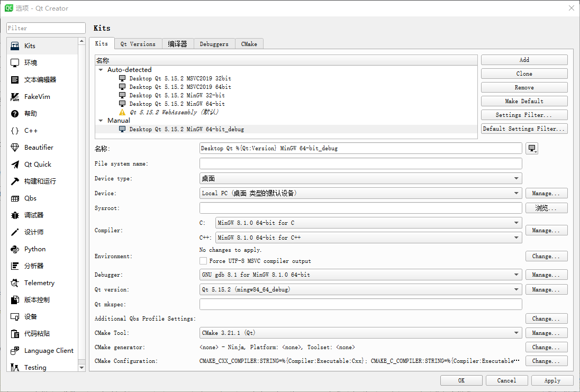Open the Kits category in sidebar
Viewport: 580px width, 392px height.
42,46
